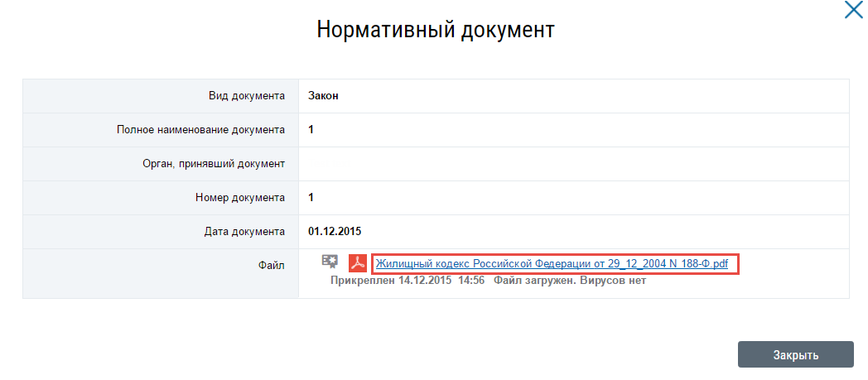Click the Полное наименование документа label
Image resolution: width=868 pixels, height=380 pixels.
[x=201, y=130]
